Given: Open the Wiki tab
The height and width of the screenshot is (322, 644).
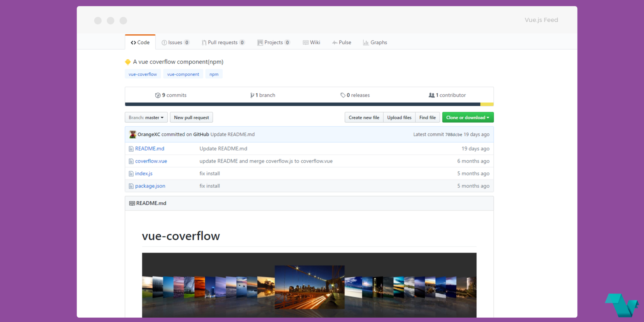Looking at the screenshot, I should coord(311,42).
